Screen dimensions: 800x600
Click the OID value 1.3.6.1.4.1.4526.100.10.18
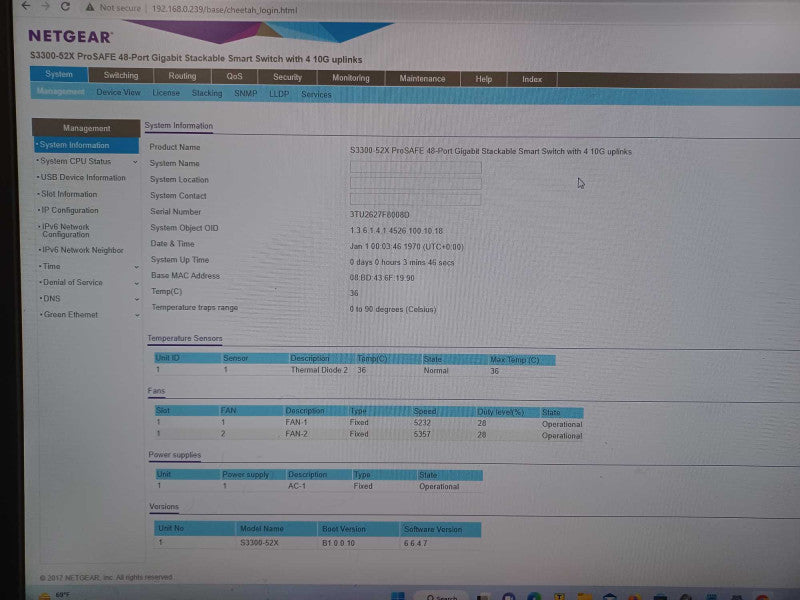[396, 231]
